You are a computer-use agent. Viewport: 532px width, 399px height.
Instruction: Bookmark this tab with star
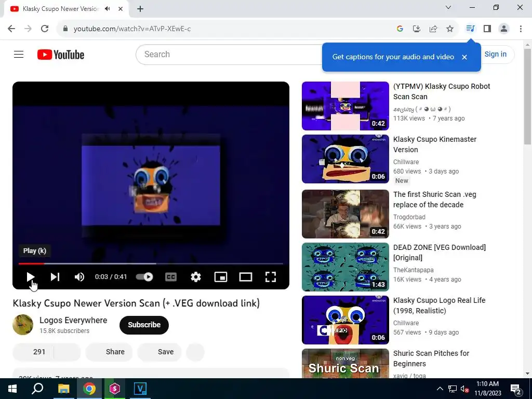(x=449, y=29)
